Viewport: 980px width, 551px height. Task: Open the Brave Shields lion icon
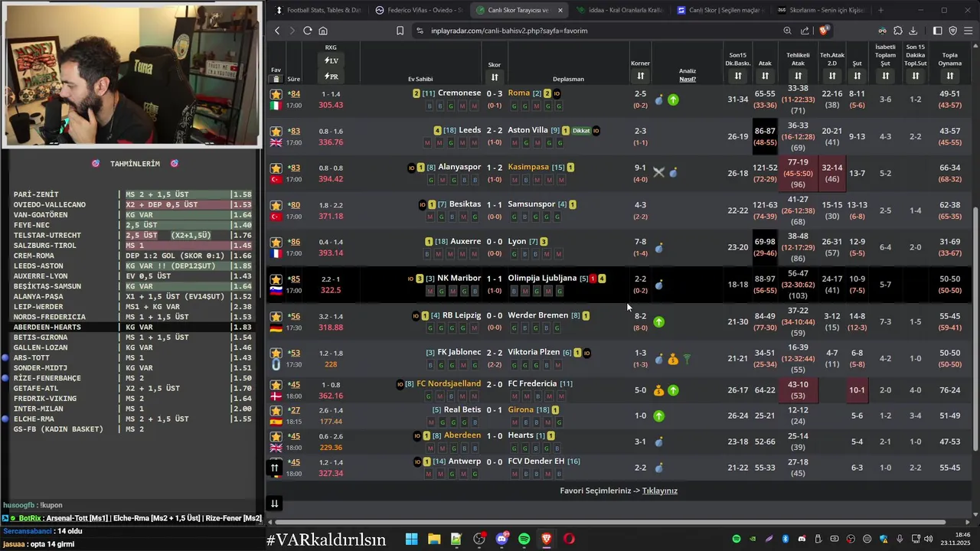(824, 31)
